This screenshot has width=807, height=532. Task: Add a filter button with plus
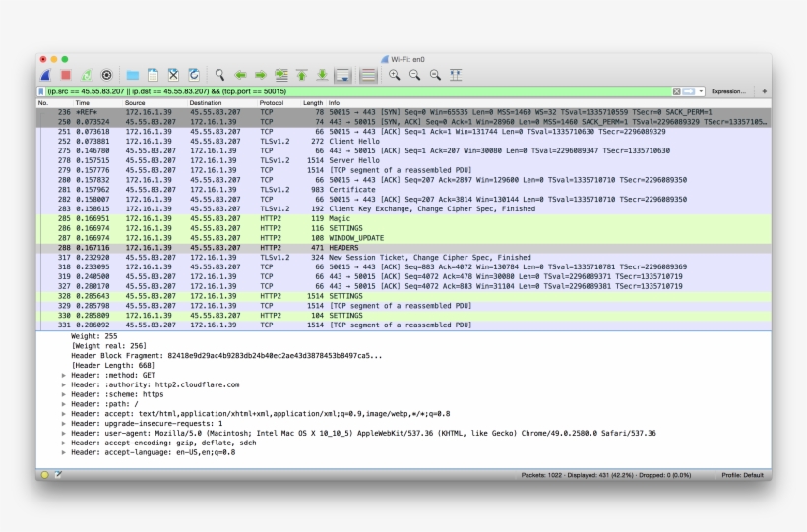coord(765,91)
